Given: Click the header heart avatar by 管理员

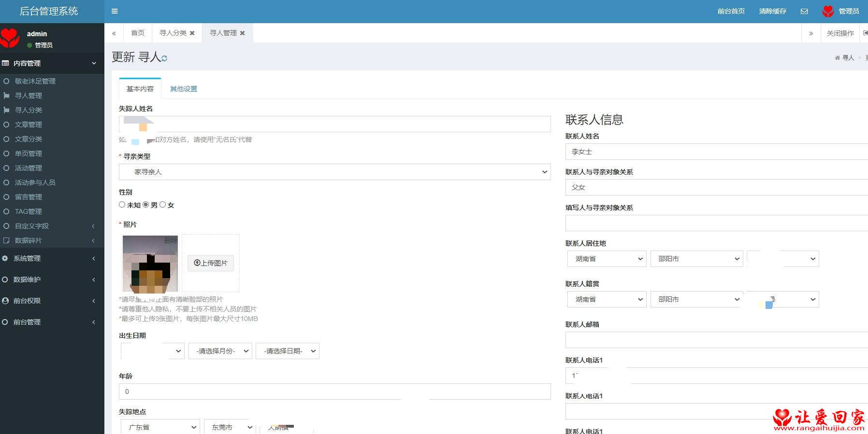Looking at the screenshot, I should [828, 11].
